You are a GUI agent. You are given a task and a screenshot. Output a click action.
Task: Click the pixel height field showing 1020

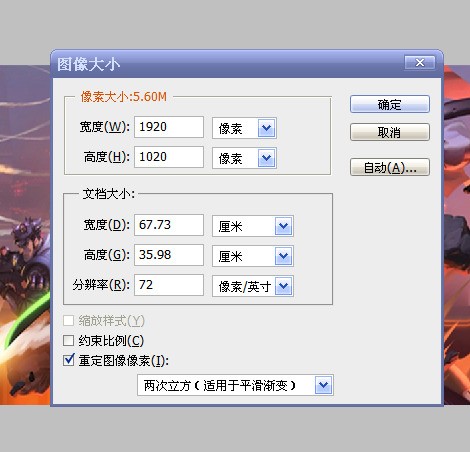click(x=169, y=157)
